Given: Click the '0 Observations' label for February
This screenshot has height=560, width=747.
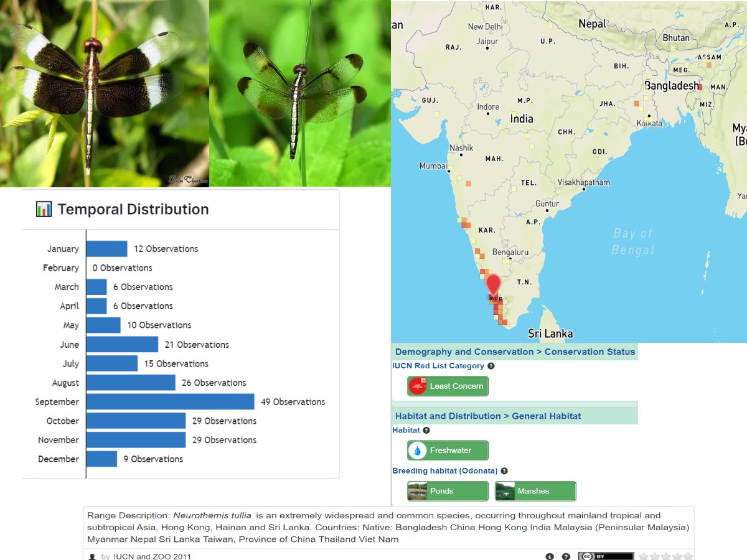Looking at the screenshot, I should pos(123,268).
